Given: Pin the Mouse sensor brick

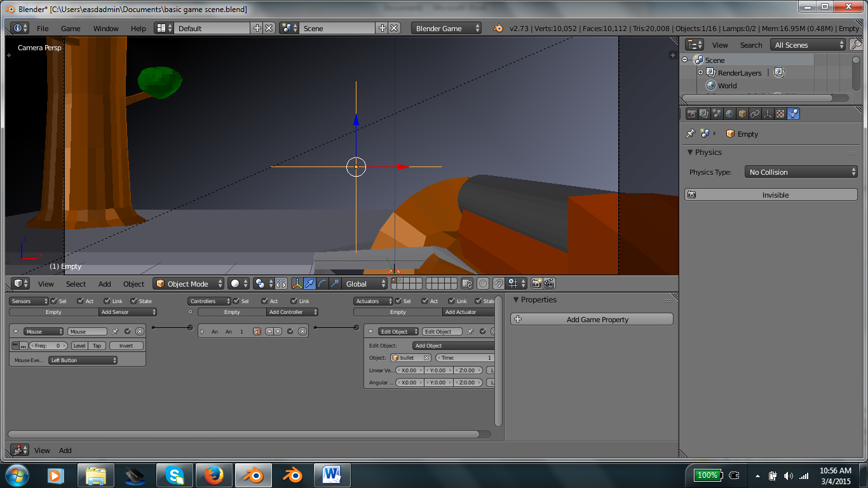Looking at the screenshot, I should [115, 332].
